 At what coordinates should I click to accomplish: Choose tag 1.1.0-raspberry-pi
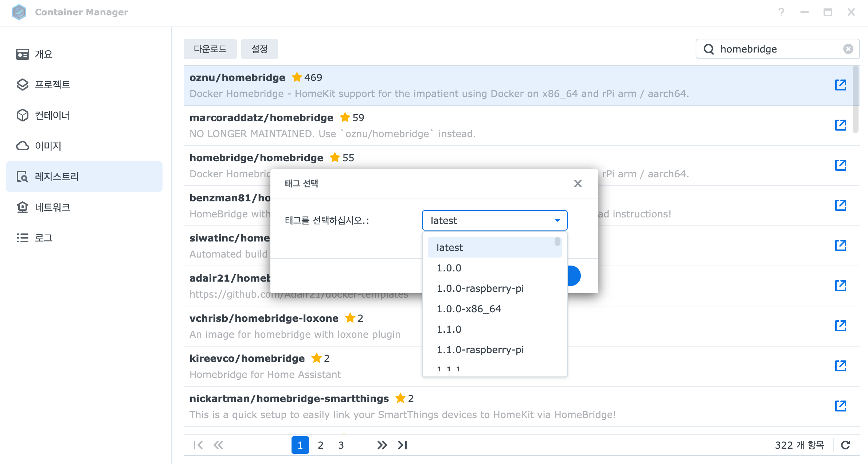pyautogui.click(x=495, y=349)
